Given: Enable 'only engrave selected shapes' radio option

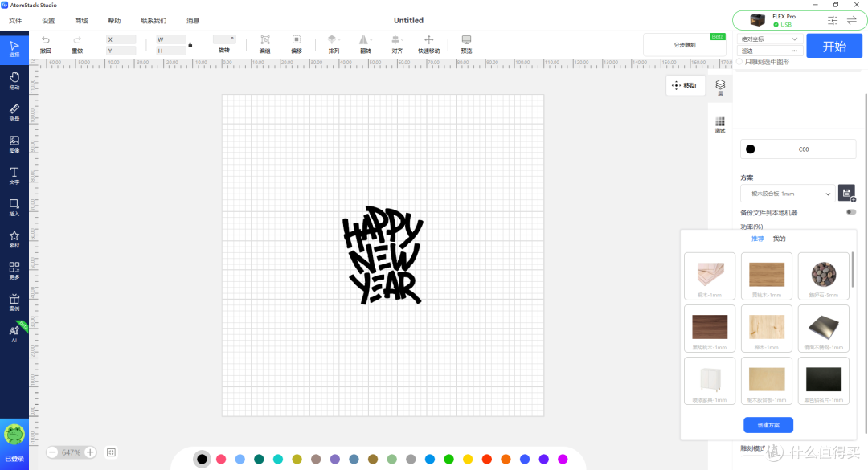Looking at the screenshot, I should pos(739,62).
